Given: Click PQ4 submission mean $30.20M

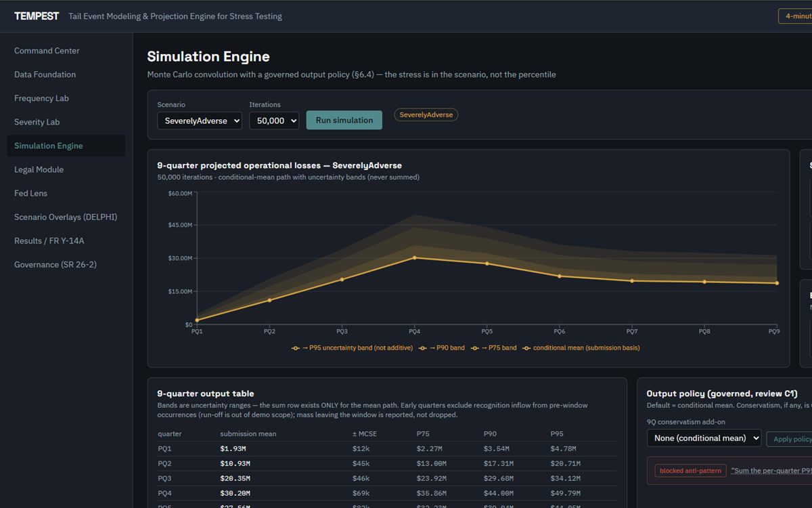Looking at the screenshot, I should (x=235, y=493).
